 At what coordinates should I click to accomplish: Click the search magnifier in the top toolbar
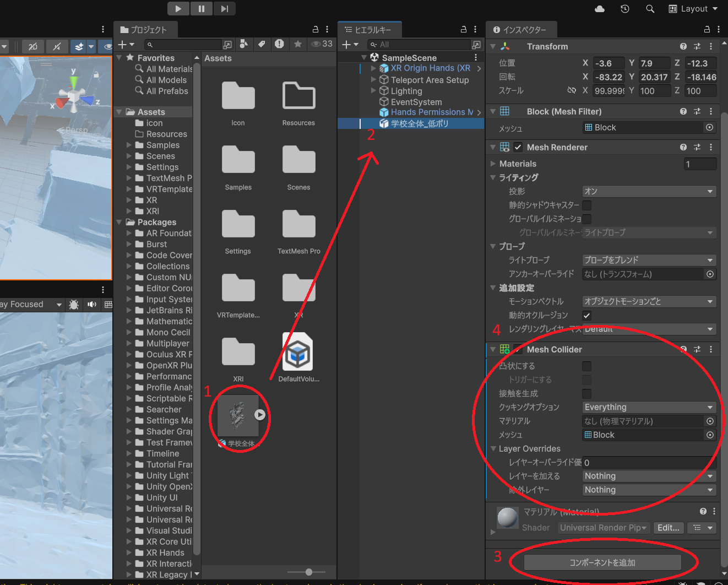click(x=650, y=8)
